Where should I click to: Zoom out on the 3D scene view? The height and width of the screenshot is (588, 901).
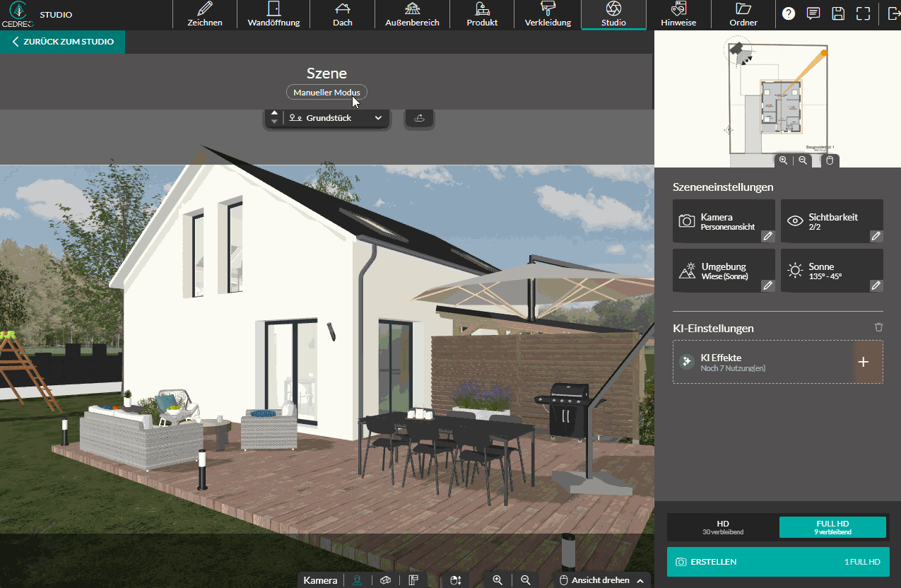[x=525, y=580]
